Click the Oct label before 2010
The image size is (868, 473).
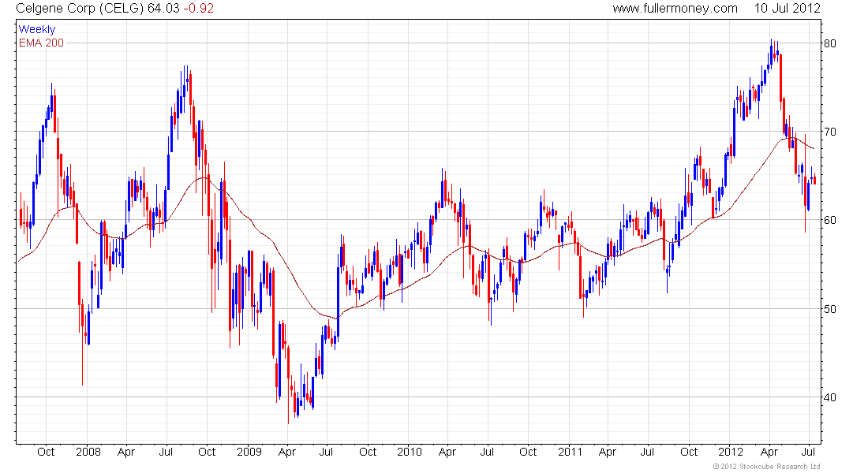pos(368,452)
